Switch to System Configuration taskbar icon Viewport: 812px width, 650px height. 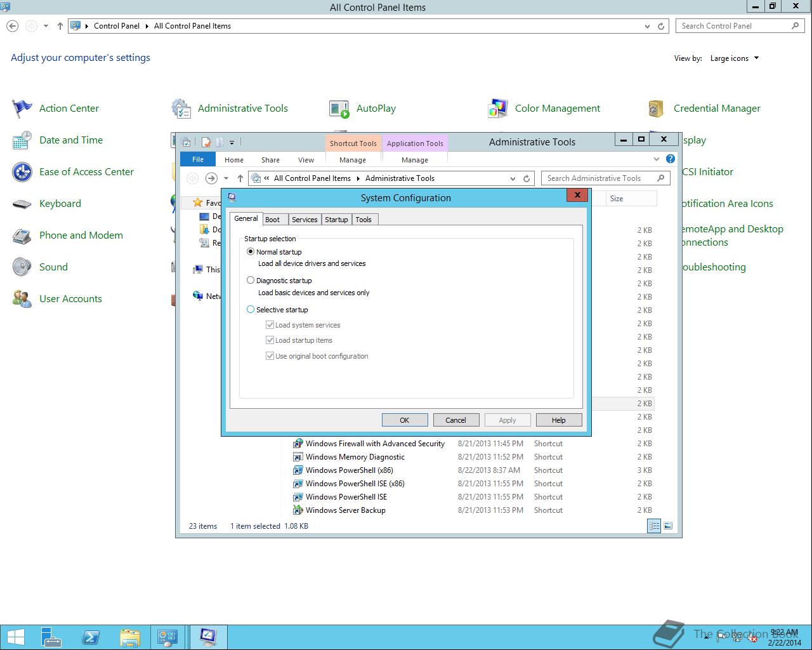click(x=208, y=637)
